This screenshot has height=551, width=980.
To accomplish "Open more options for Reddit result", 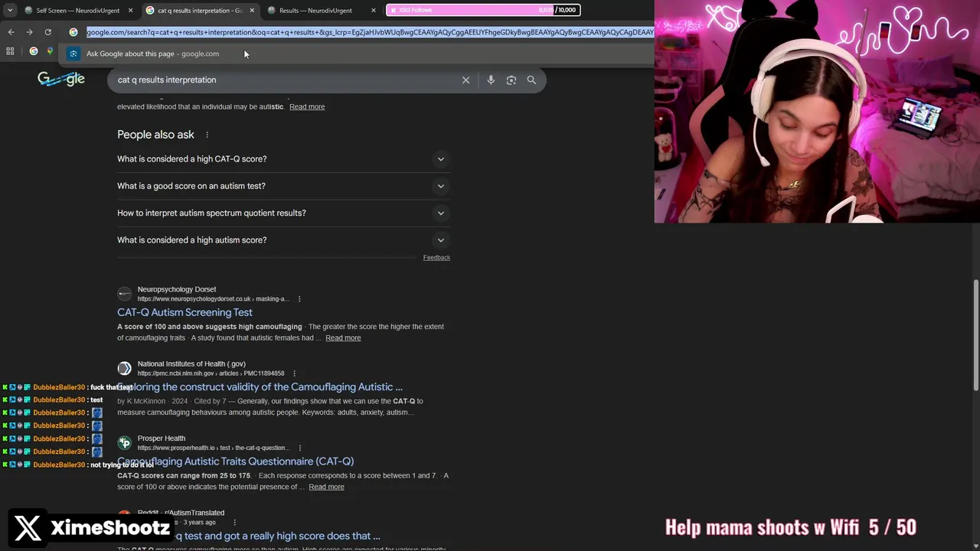I will pos(234,522).
